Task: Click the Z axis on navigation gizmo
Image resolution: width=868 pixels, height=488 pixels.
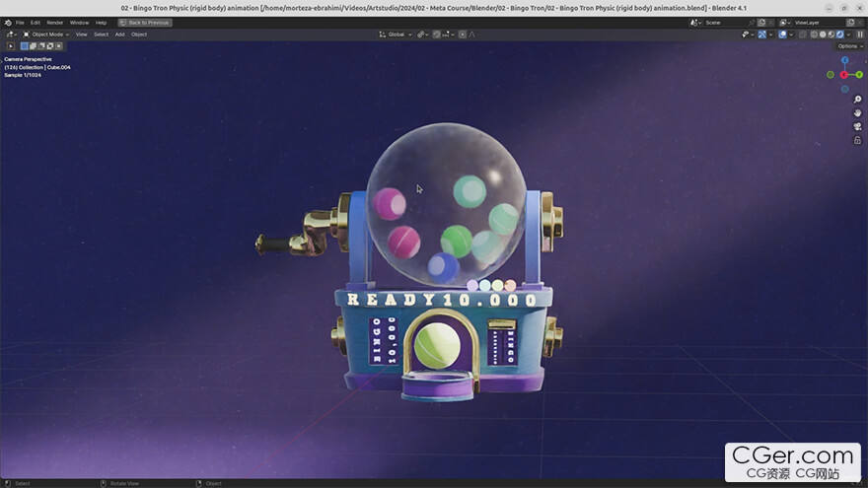Action: 844,61
